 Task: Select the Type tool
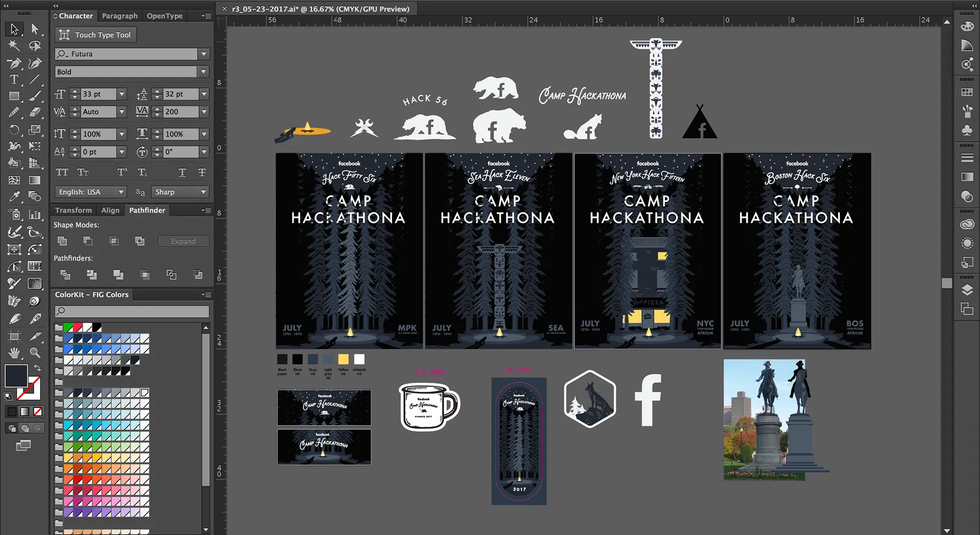(14, 80)
